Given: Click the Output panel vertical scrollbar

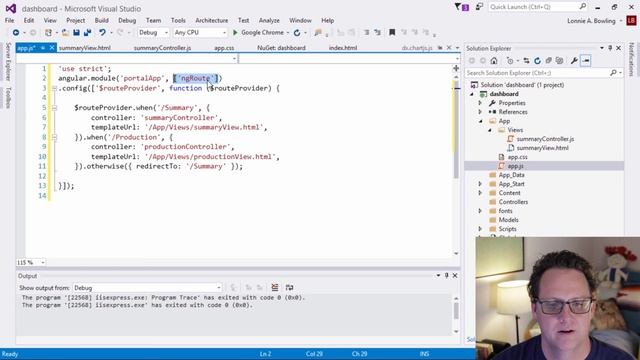Looking at the screenshot, I should coord(456,315).
